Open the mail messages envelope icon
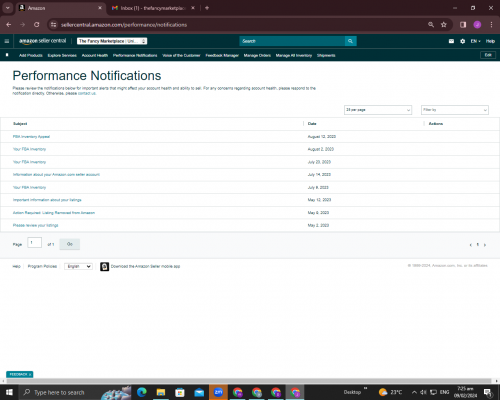This screenshot has width=500, height=400. point(451,41)
